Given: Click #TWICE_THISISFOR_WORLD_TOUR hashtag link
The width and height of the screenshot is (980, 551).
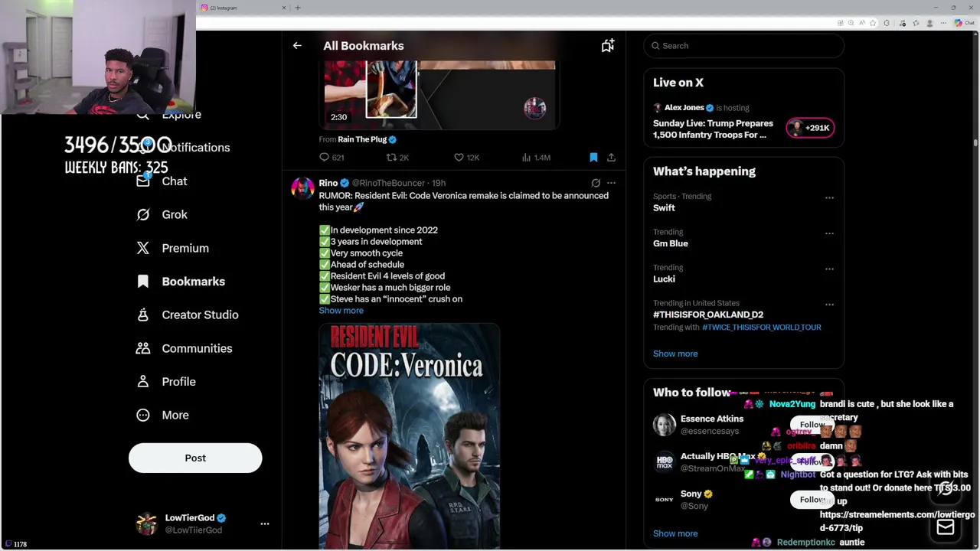Looking at the screenshot, I should [x=762, y=328].
